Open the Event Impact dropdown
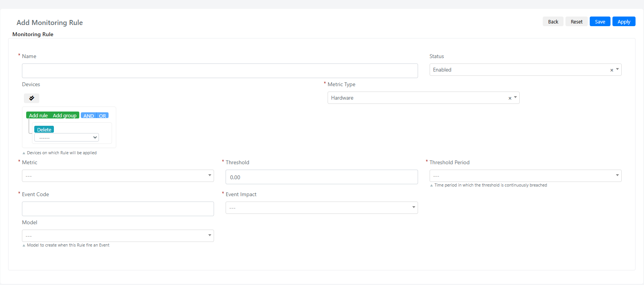The image size is (644, 285). point(321,208)
